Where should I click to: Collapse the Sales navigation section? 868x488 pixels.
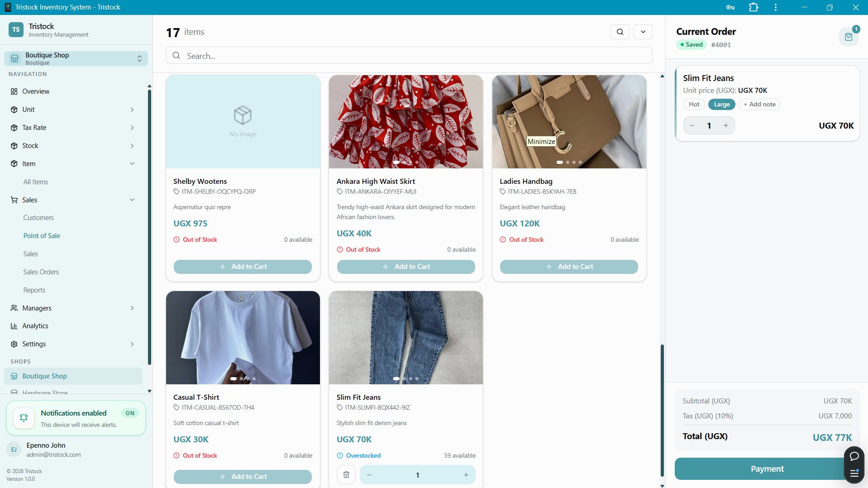tap(132, 200)
